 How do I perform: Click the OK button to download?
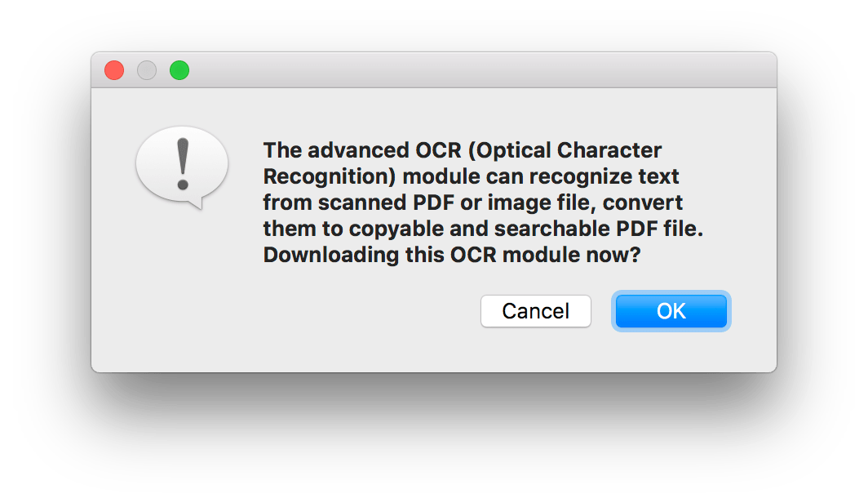point(671,311)
